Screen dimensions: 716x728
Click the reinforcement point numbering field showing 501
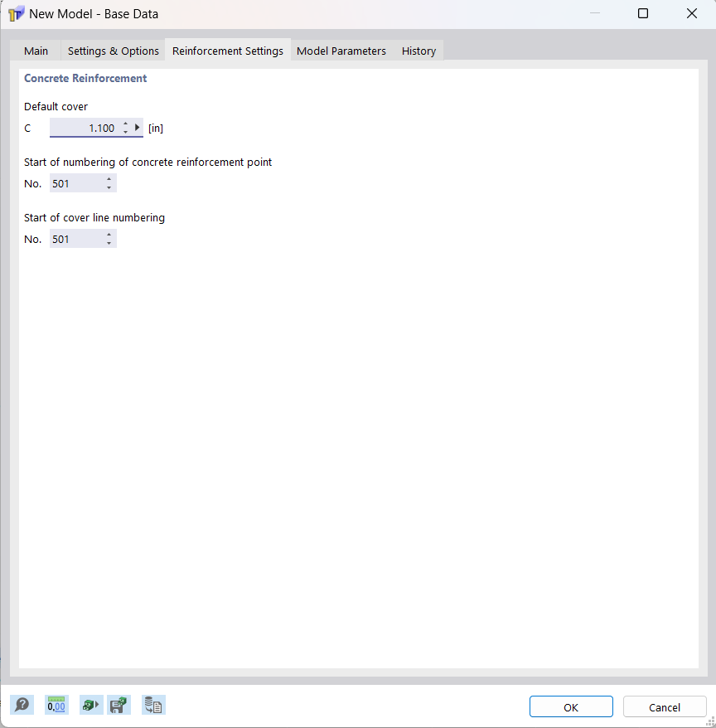coord(76,182)
